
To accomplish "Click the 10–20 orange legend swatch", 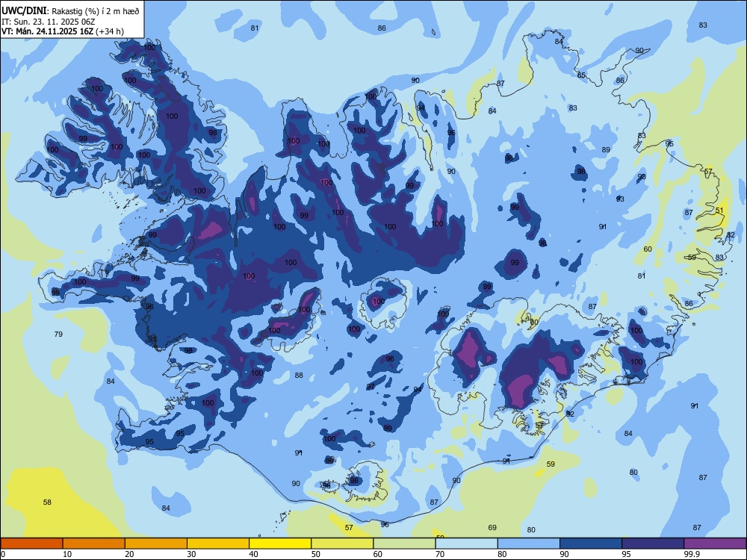I will click(x=94, y=544).
